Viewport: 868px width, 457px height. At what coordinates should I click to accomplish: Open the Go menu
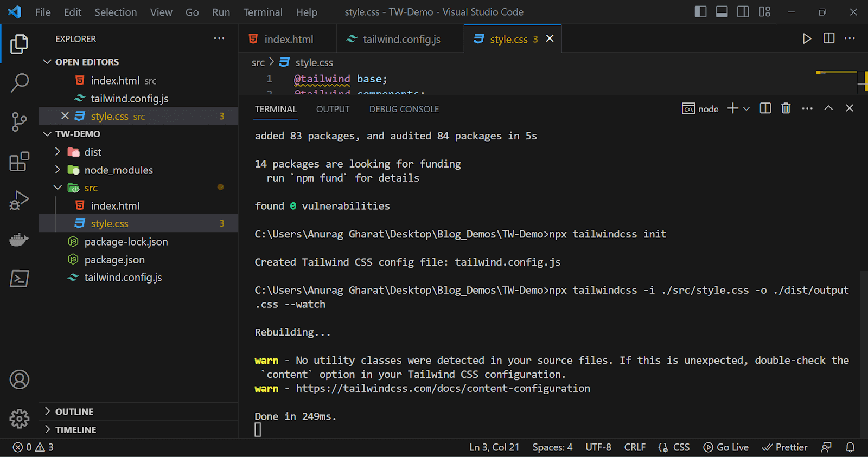pos(192,12)
